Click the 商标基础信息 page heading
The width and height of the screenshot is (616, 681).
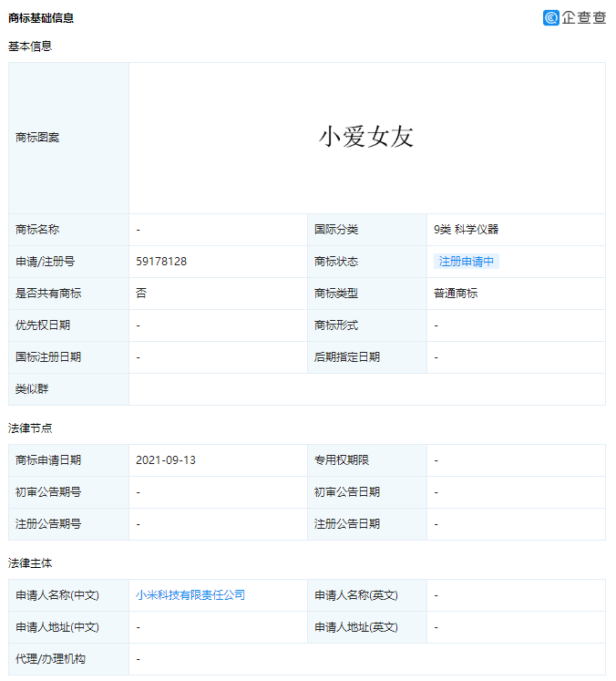click(41, 18)
